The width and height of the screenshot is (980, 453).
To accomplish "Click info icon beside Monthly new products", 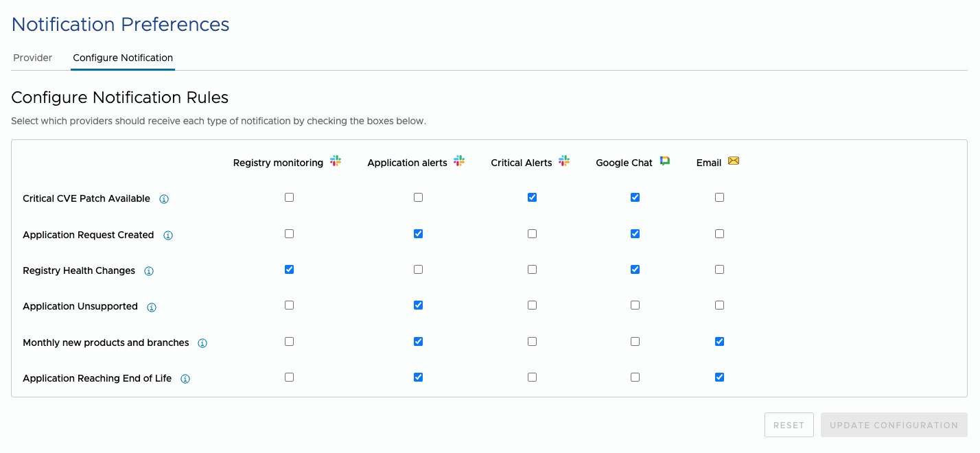I will click(x=202, y=343).
